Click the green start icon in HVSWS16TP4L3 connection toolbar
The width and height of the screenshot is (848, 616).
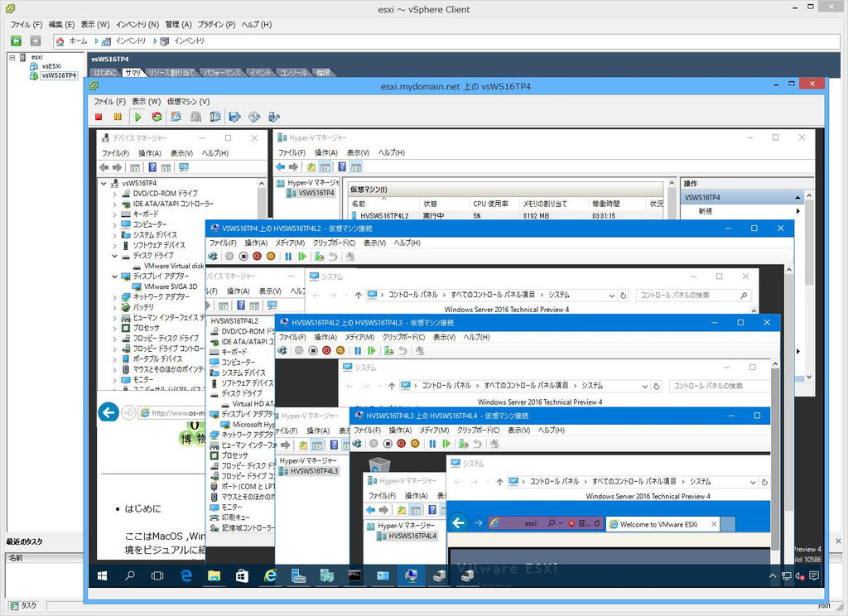point(372,350)
